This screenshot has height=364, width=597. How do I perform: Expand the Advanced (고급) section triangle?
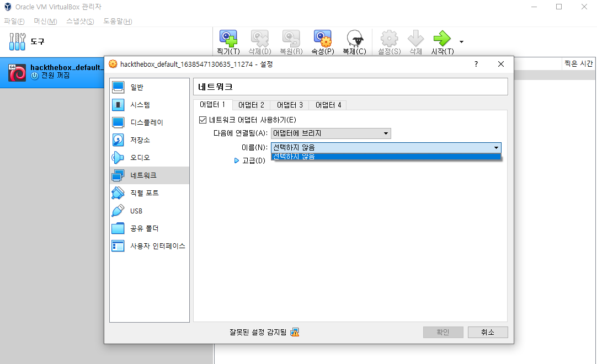237,160
